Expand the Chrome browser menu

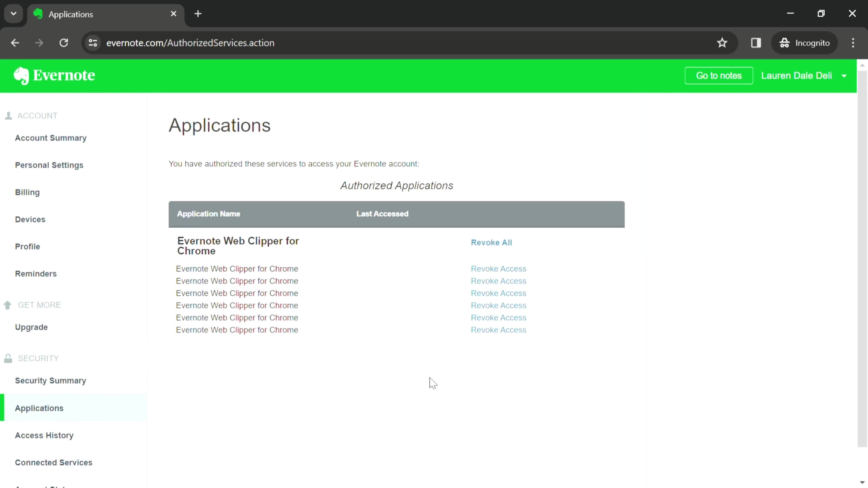[855, 42]
